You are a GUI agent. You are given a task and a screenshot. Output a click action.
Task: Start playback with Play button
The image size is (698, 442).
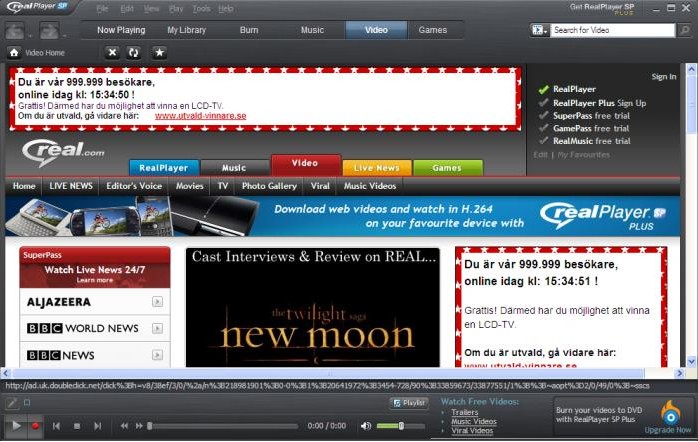click(x=16, y=426)
